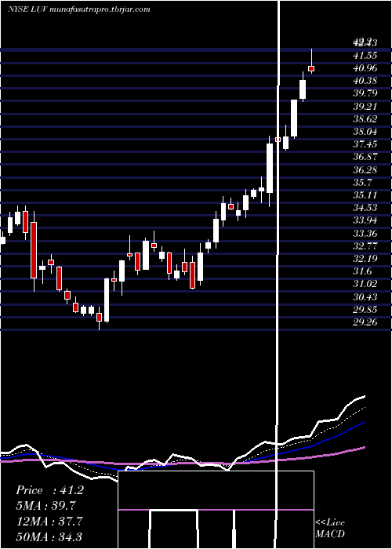
Task: Click the 50MA : 34.3 readout
Action: click(x=49, y=536)
